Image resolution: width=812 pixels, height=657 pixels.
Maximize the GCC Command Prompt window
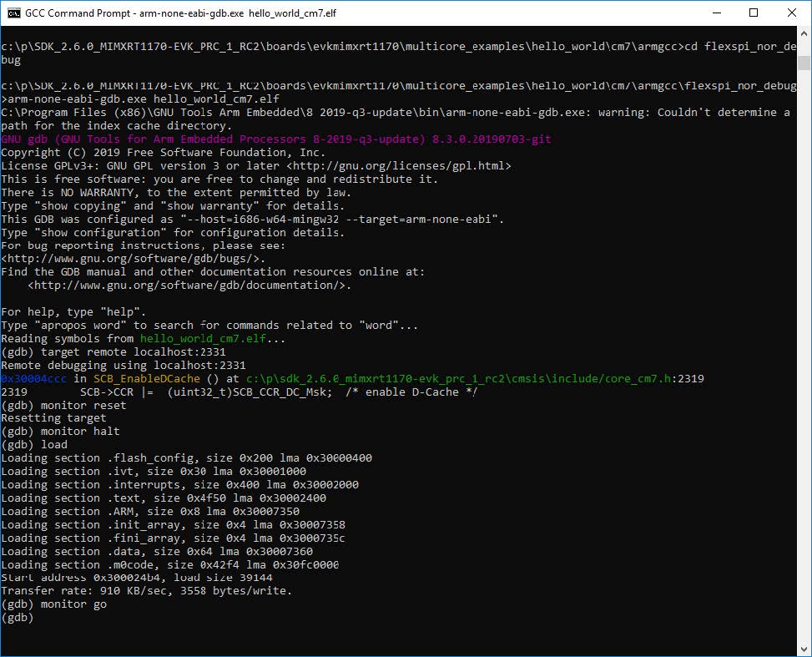click(754, 13)
